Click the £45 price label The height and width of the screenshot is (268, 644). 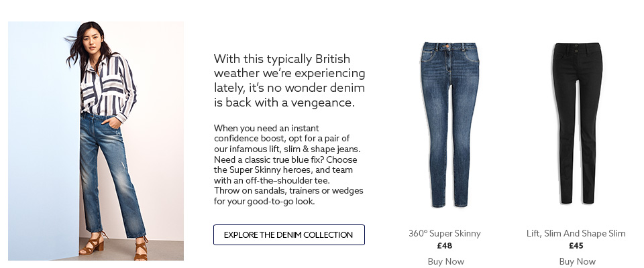(x=576, y=246)
